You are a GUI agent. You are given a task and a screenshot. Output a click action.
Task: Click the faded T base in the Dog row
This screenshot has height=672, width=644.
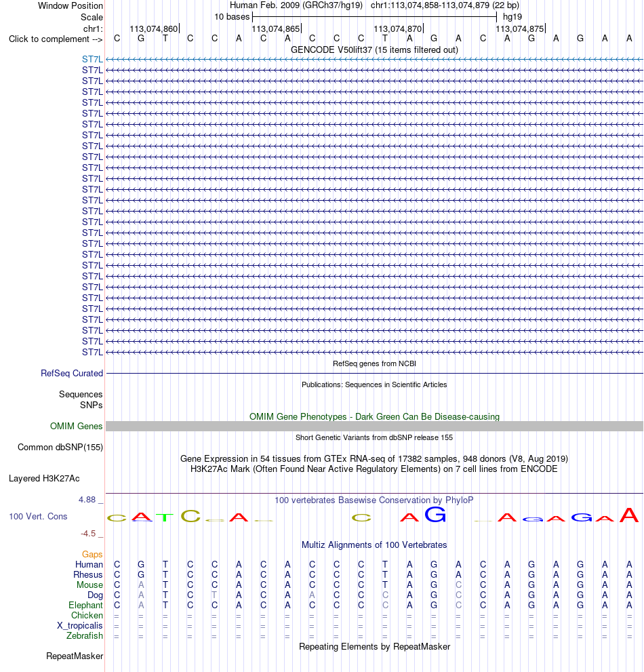click(x=214, y=595)
